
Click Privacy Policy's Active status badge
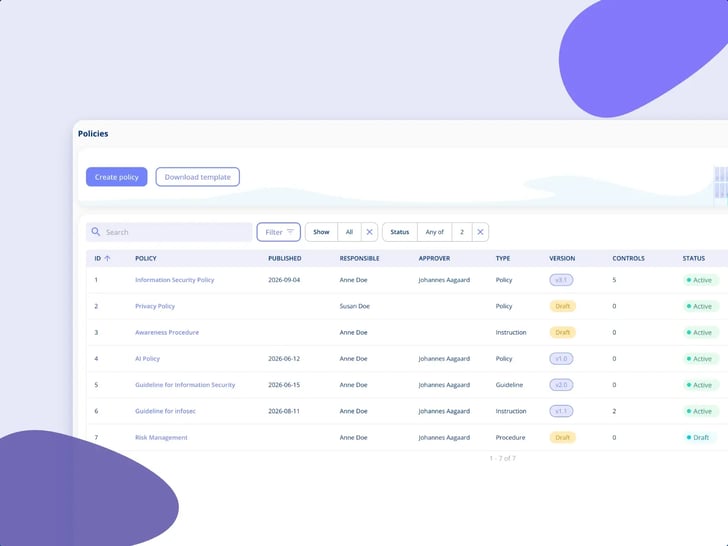[x=701, y=306]
